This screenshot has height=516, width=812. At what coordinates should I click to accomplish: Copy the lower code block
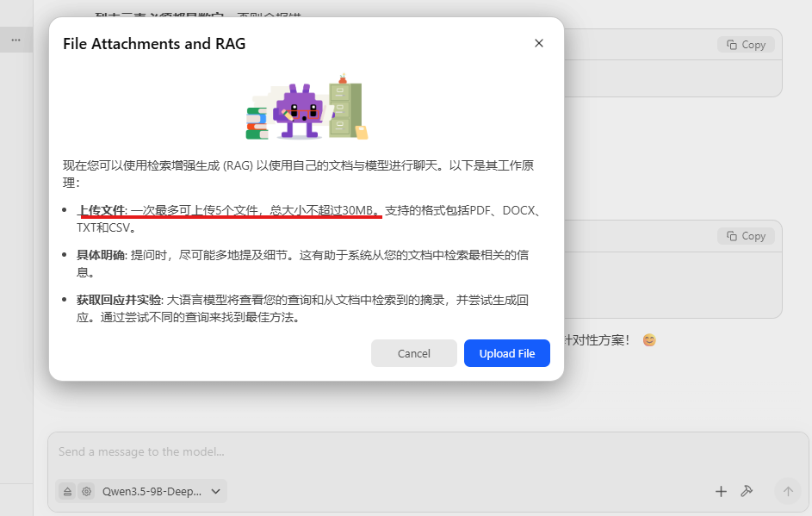coord(746,236)
